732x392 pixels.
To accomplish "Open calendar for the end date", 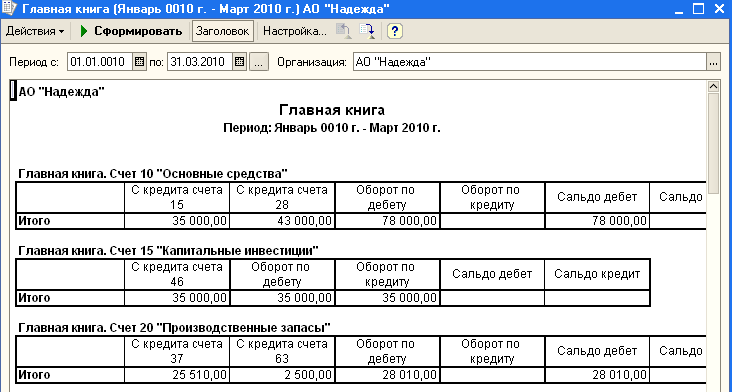I will point(239,62).
